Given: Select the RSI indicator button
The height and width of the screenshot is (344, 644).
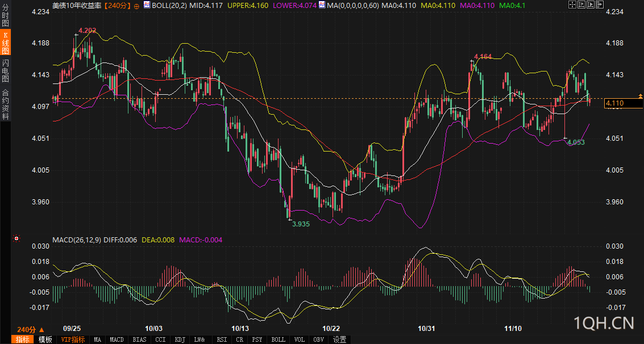Looking at the screenshot, I should (x=222, y=339).
